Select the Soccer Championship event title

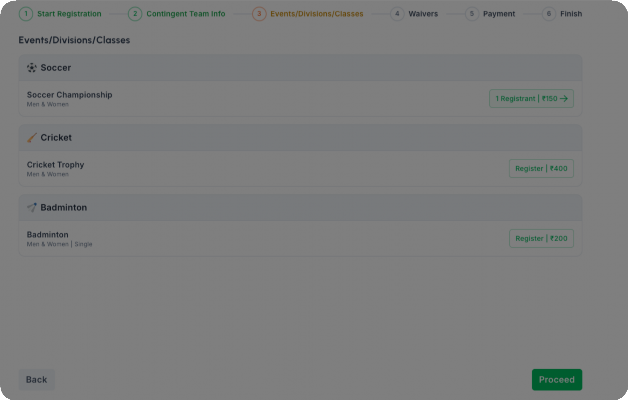[x=69, y=95]
